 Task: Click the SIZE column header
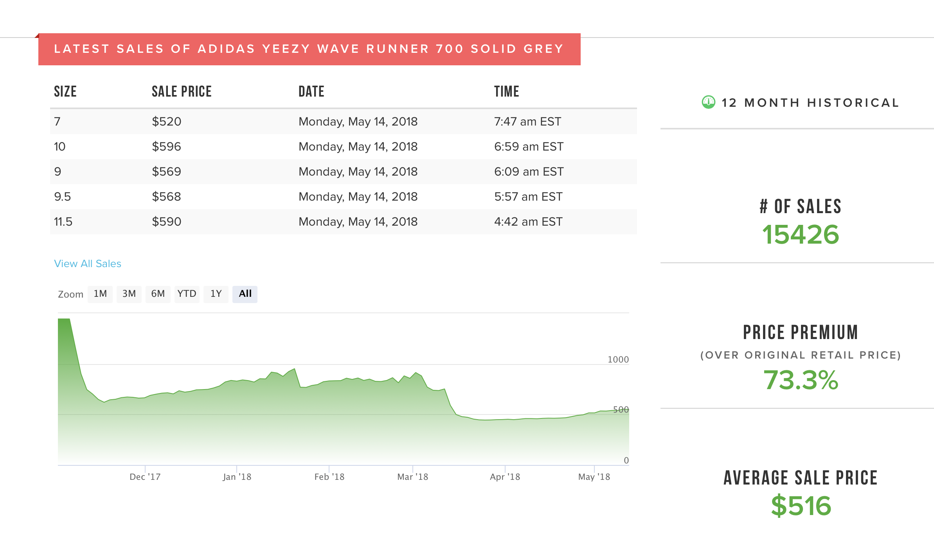tap(65, 92)
